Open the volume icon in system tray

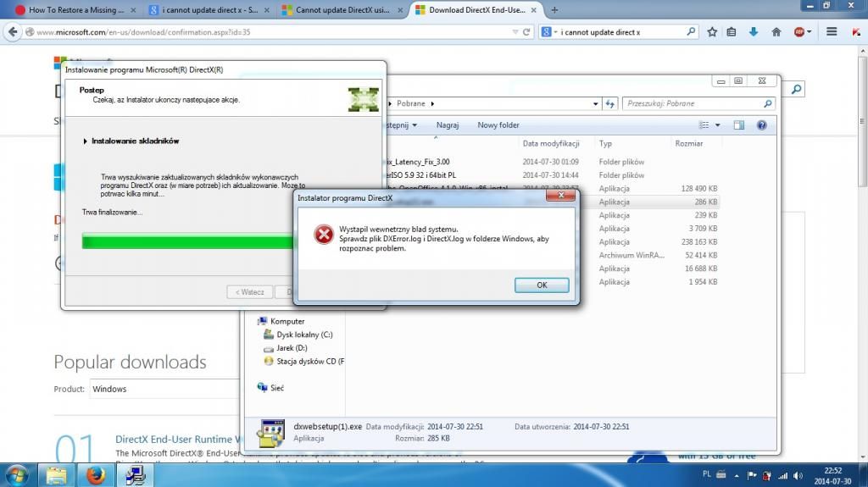(x=798, y=475)
